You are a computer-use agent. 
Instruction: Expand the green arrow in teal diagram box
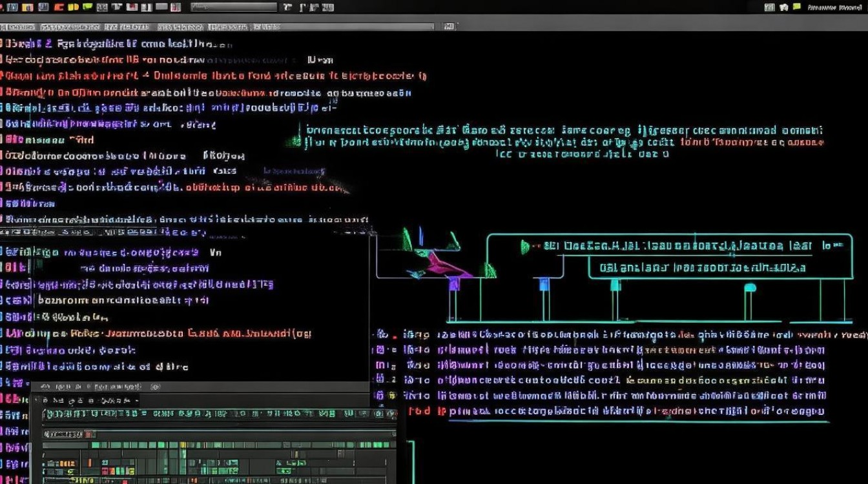coord(524,246)
